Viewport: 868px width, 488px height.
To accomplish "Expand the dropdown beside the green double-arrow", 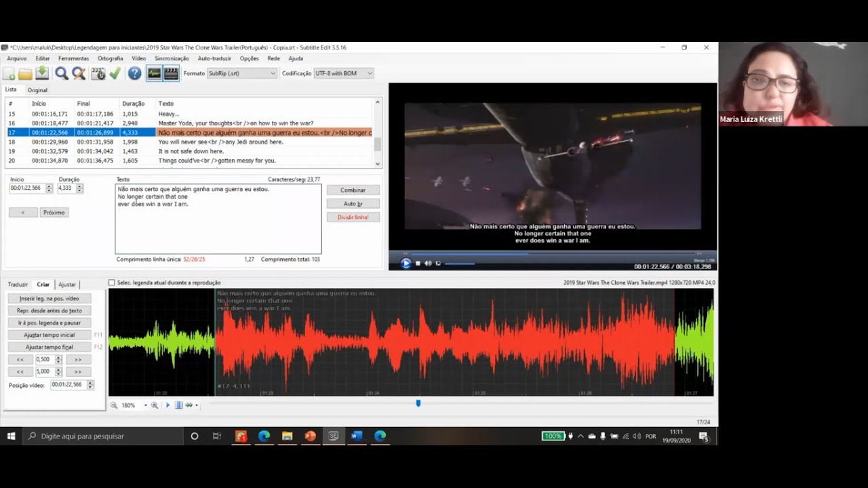I will [x=197, y=405].
